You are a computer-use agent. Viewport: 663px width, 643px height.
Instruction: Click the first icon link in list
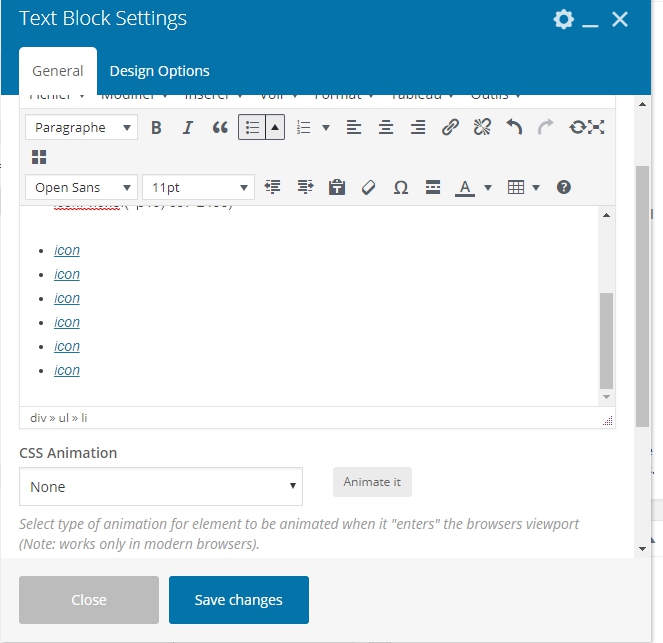(67, 250)
